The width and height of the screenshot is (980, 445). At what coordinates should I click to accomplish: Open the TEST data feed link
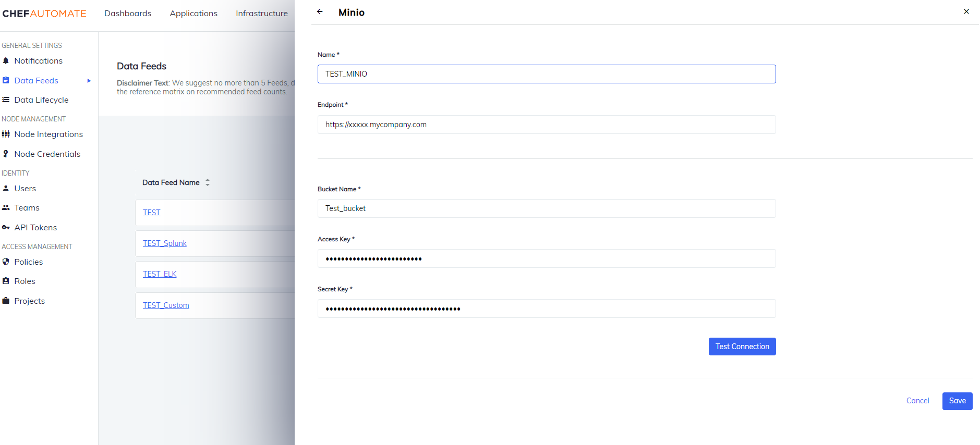(152, 213)
